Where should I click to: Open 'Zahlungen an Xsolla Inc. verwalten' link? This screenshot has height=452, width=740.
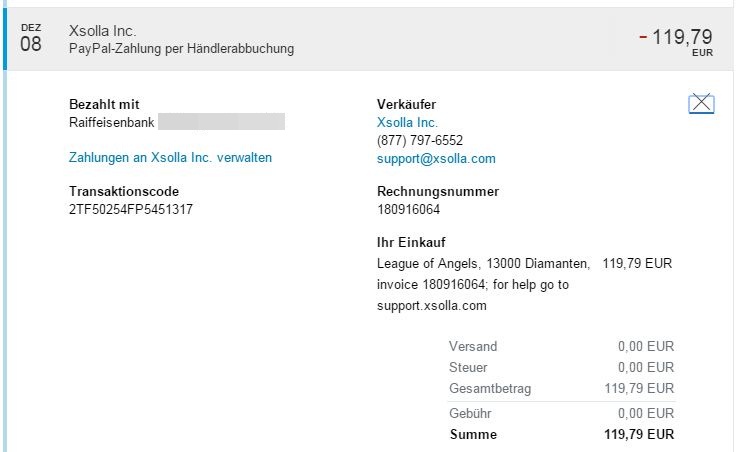tap(170, 157)
